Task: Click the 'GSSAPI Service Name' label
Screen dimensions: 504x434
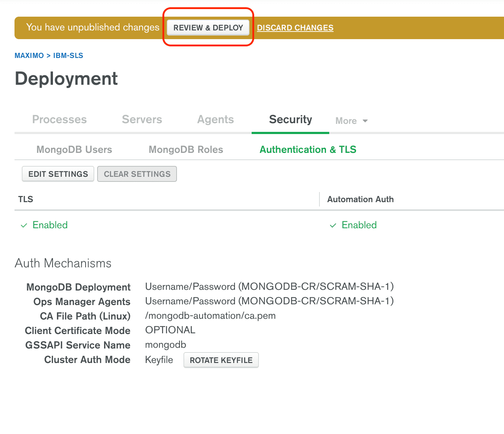Action: point(78,345)
